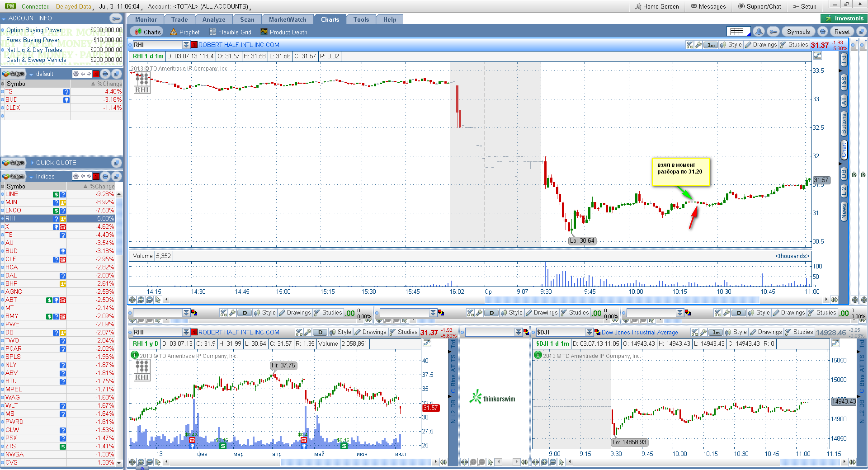The width and height of the screenshot is (868, 470).
Task: Click RHI symbol input on main chart
Action: [157, 45]
